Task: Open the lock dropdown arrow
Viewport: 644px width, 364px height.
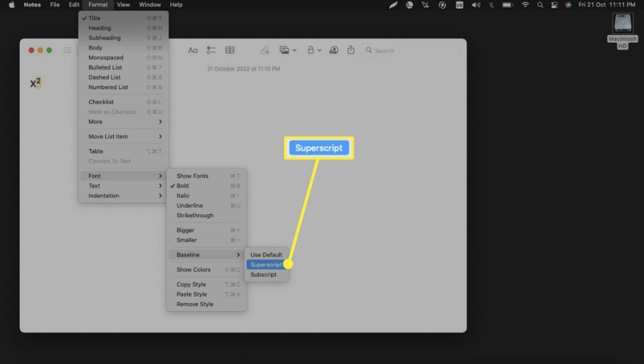Action: point(319,50)
